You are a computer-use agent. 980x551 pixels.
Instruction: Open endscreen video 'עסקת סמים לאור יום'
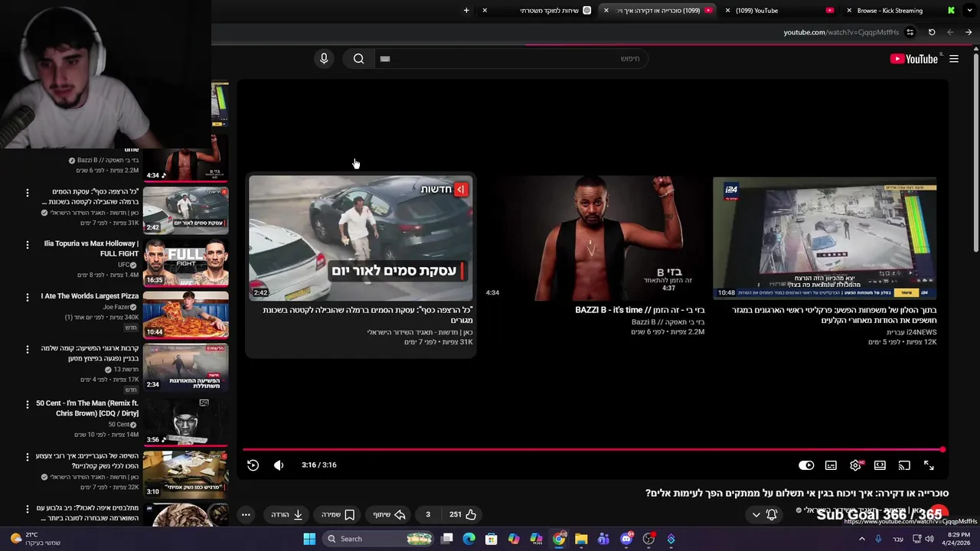tap(361, 238)
